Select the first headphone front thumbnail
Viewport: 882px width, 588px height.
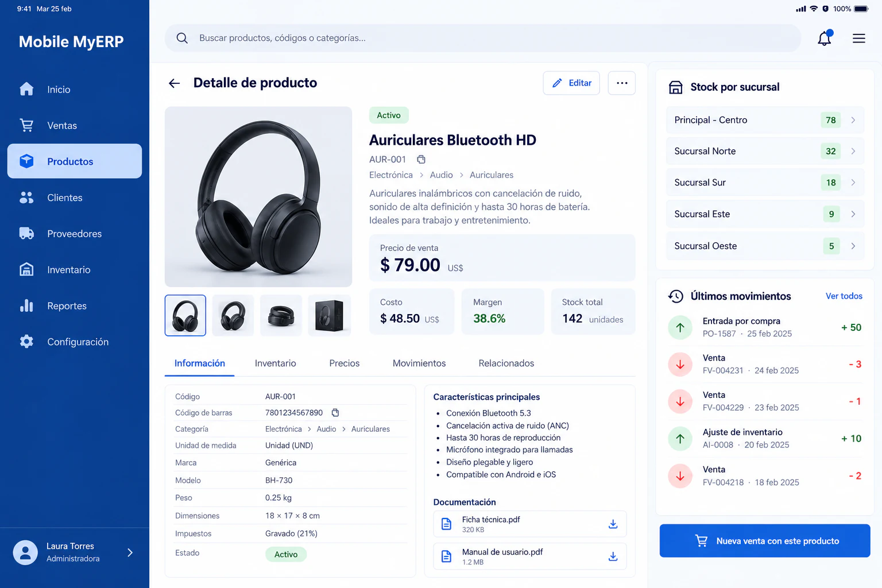click(x=185, y=315)
